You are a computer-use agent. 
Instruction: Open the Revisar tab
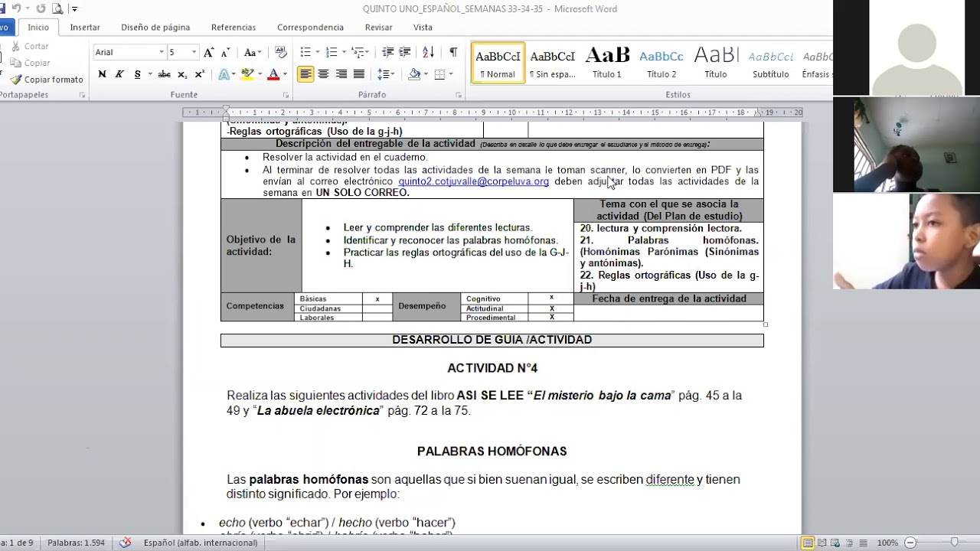(x=378, y=28)
